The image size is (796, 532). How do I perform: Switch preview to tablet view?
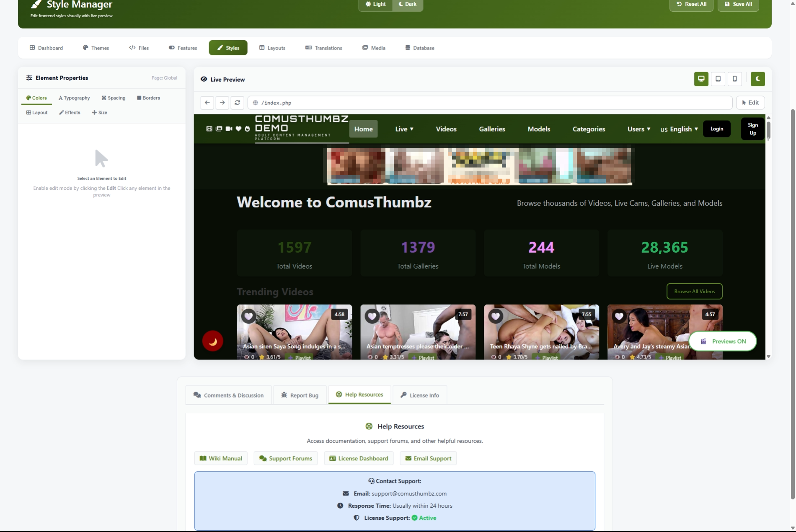[718, 79]
